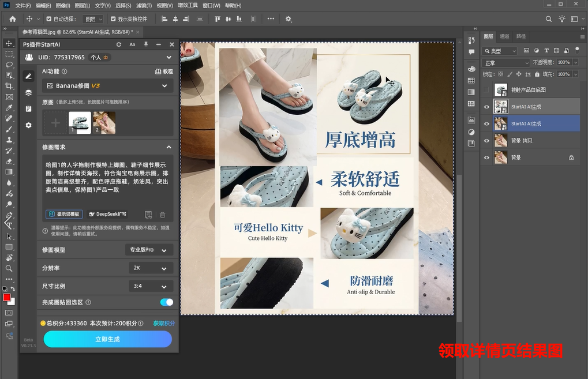Click the red foreground color swatch
Screen dimensions: 588x379
(x=7, y=297)
